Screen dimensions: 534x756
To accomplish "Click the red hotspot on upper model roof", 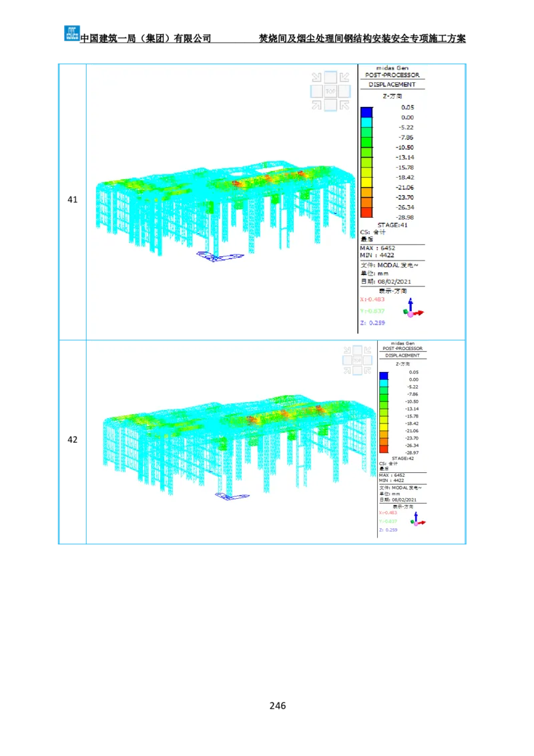I will click(x=236, y=182).
